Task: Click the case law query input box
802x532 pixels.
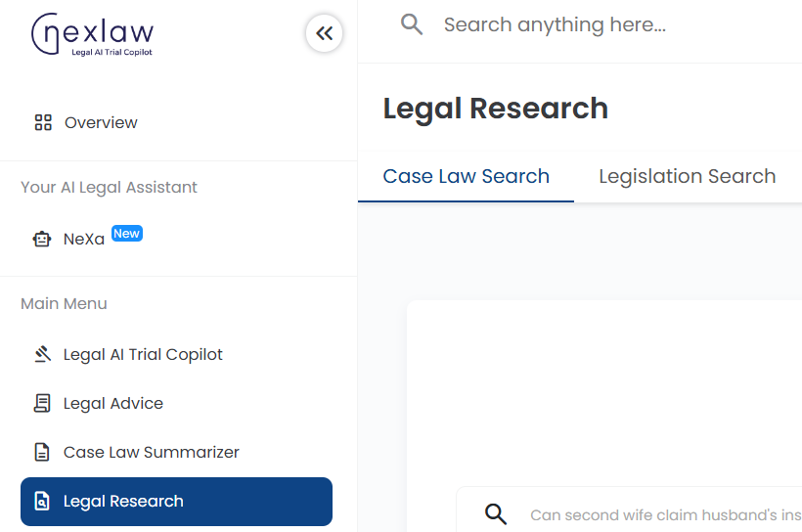Action: tap(655, 514)
